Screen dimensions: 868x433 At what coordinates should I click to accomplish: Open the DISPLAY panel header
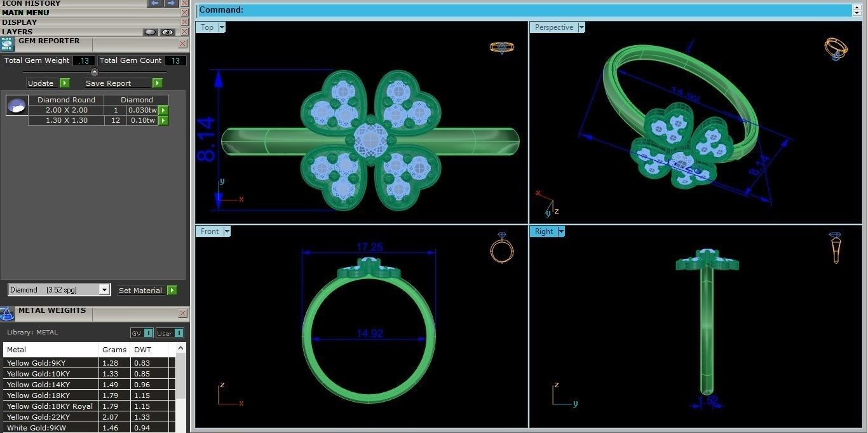pyautogui.click(x=20, y=22)
